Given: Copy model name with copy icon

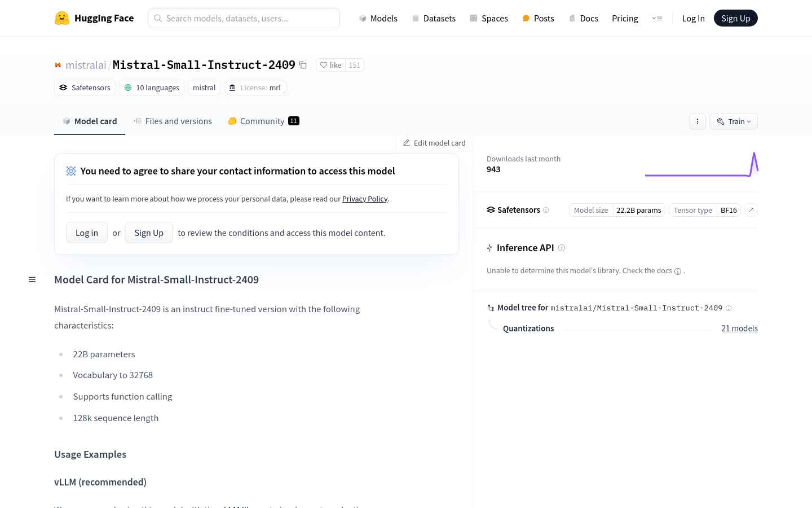Looking at the screenshot, I should [x=303, y=65].
